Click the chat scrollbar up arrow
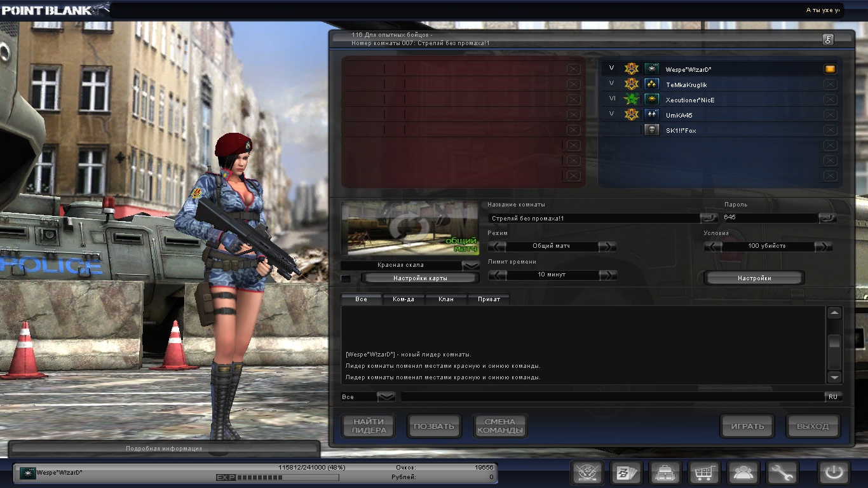Screen dimensions: 868x488 (834, 313)
